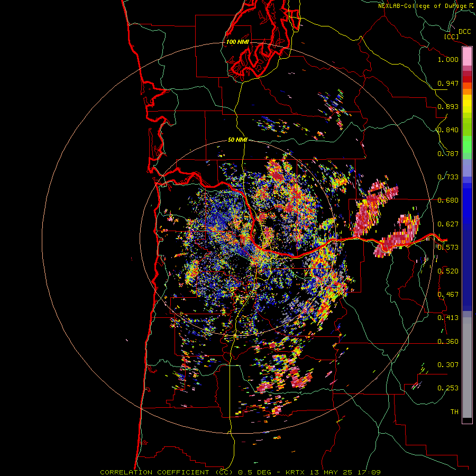
Task: Select the 0.893 scale value
Action: coord(448,106)
